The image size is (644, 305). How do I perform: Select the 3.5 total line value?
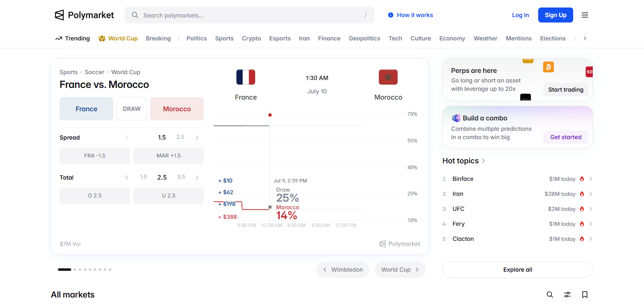[x=181, y=177]
